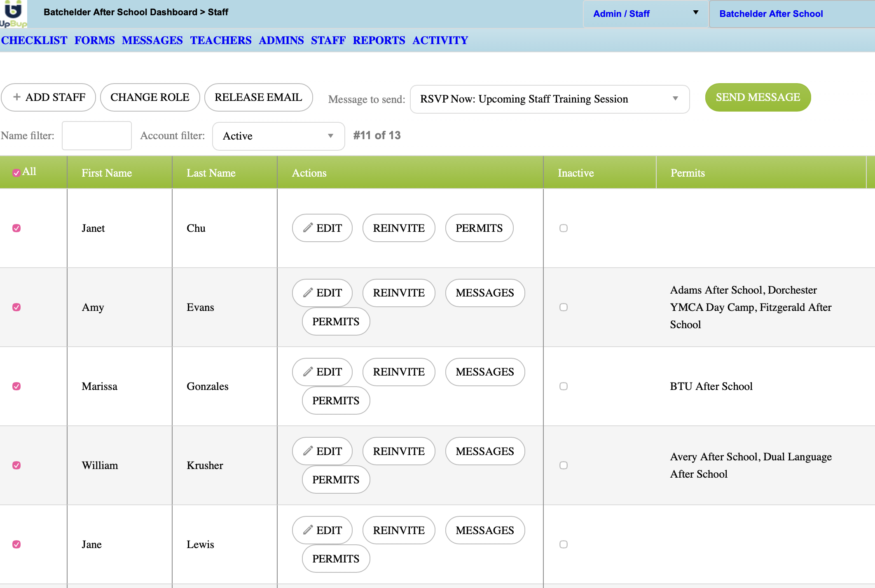Mark Amy Evans as Inactive
The image size is (875, 588).
tap(564, 307)
